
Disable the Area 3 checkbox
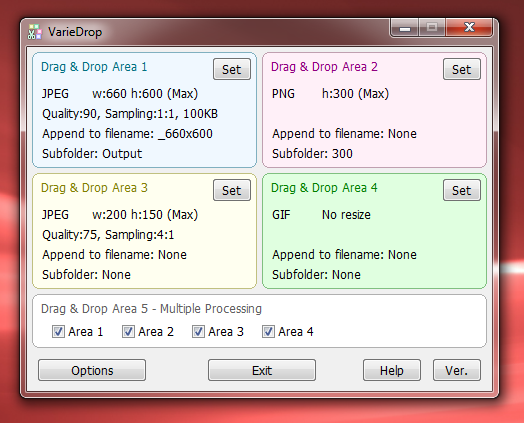[x=198, y=332]
